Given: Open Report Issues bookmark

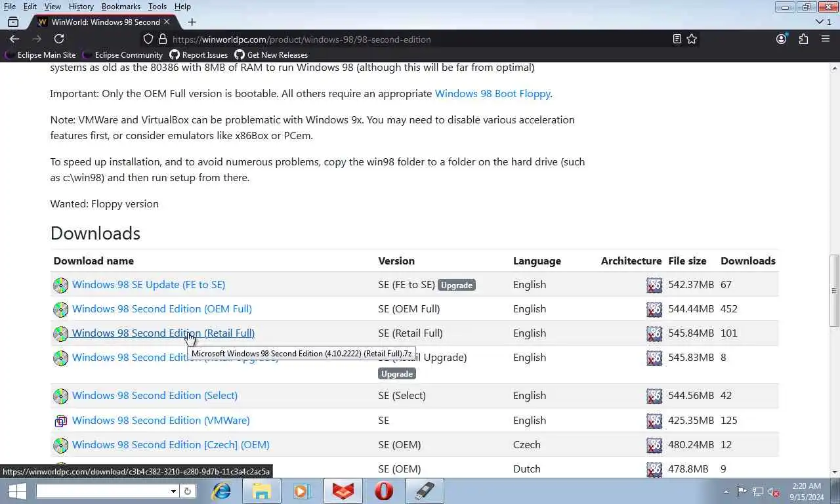Looking at the screenshot, I should (x=199, y=55).
